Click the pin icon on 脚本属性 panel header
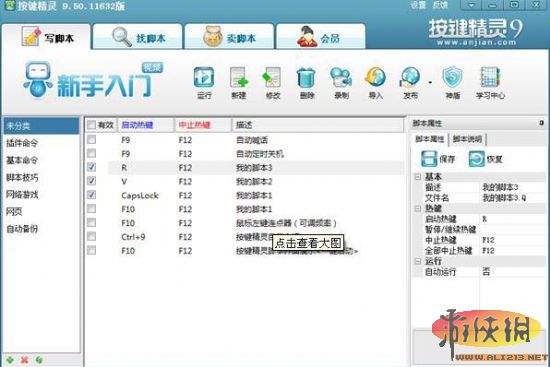Image resolution: width=550 pixels, height=367 pixels. point(542,123)
